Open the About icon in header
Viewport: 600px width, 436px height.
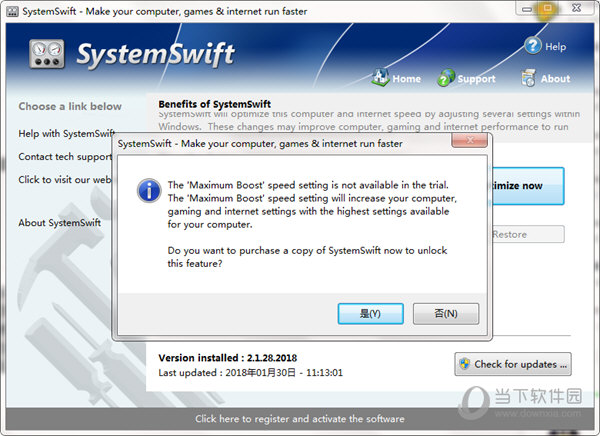528,78
